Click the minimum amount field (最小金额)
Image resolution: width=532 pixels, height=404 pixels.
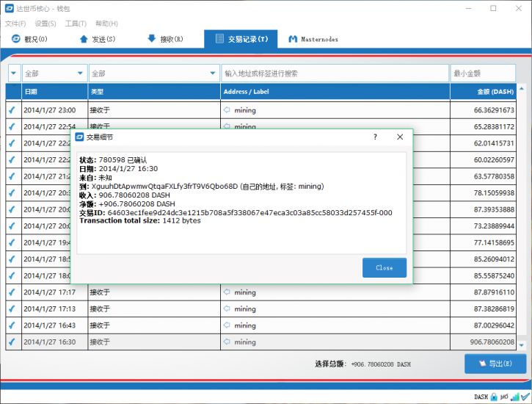click(483, 73)
